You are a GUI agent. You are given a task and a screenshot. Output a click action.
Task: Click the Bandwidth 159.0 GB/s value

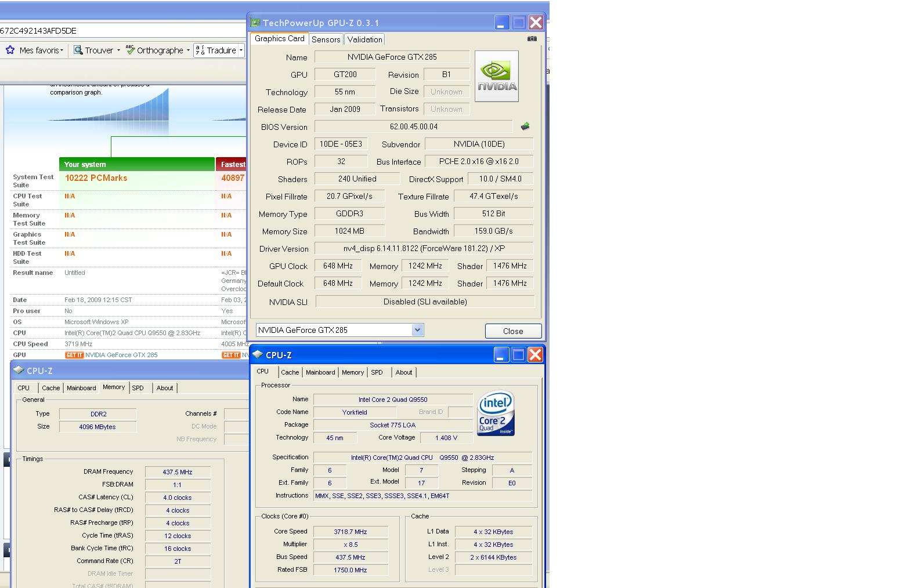[494, 231]
